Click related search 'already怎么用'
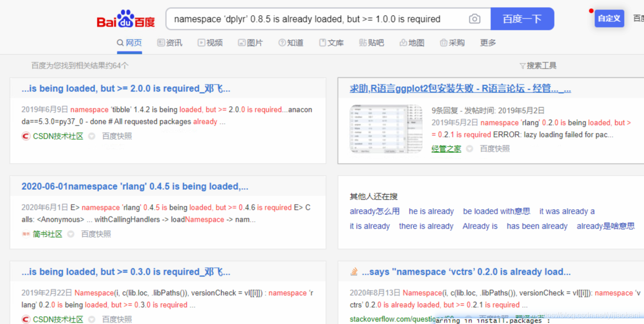This screenshot has height=324, width=644. [374, 211]
